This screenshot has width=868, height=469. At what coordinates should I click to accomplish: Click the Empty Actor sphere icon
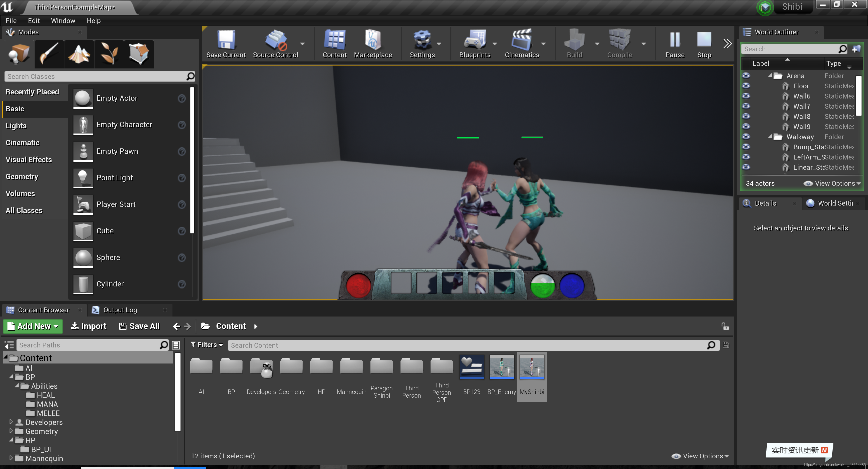tap(83, 98)
